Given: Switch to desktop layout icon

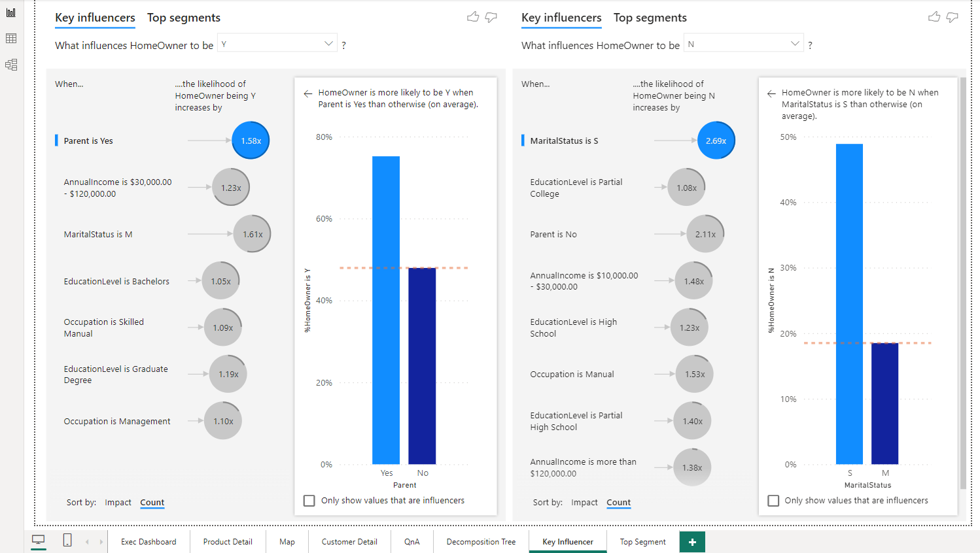Looking at the screenshot, I should click(39, 540).
